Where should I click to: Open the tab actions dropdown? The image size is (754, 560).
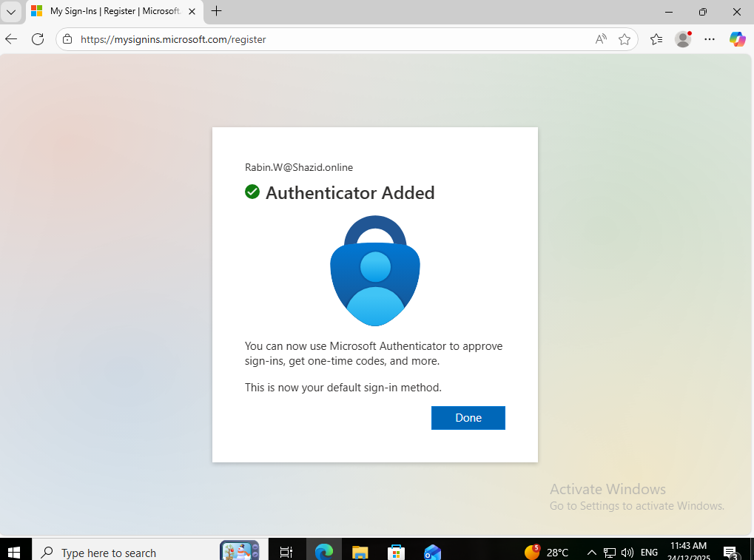(x=11, y=12)
